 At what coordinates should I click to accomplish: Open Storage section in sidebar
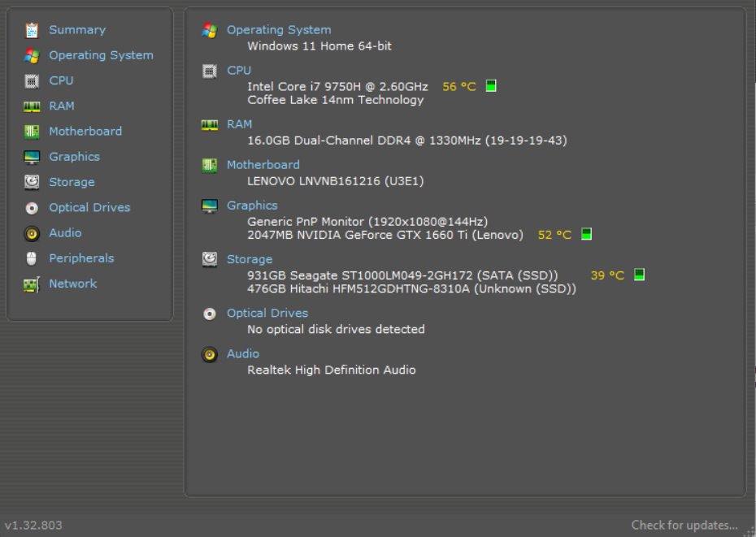(x=72, y=182)
